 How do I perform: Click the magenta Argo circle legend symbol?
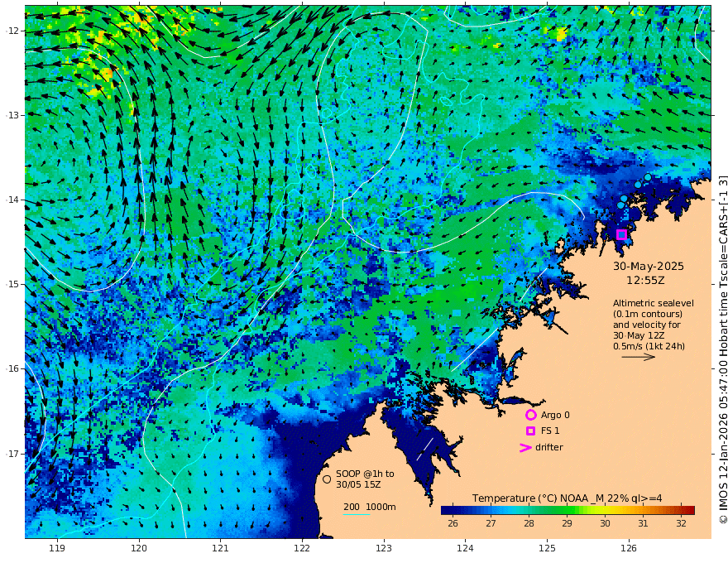coord(530,415)
